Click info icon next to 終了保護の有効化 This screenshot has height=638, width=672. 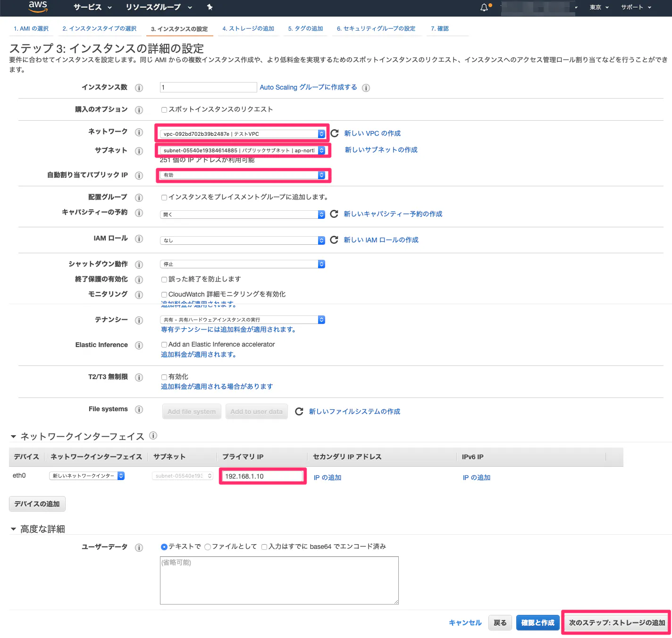tap(139, 280)
